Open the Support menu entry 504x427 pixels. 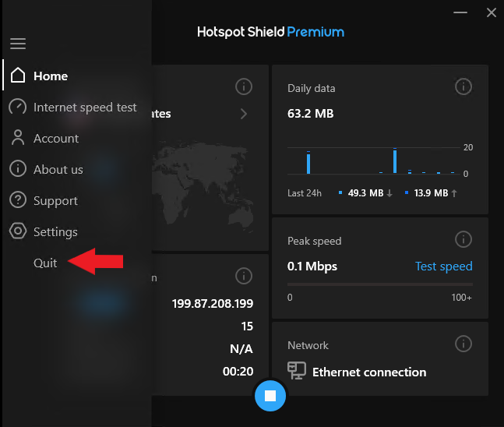click(55, 201)
